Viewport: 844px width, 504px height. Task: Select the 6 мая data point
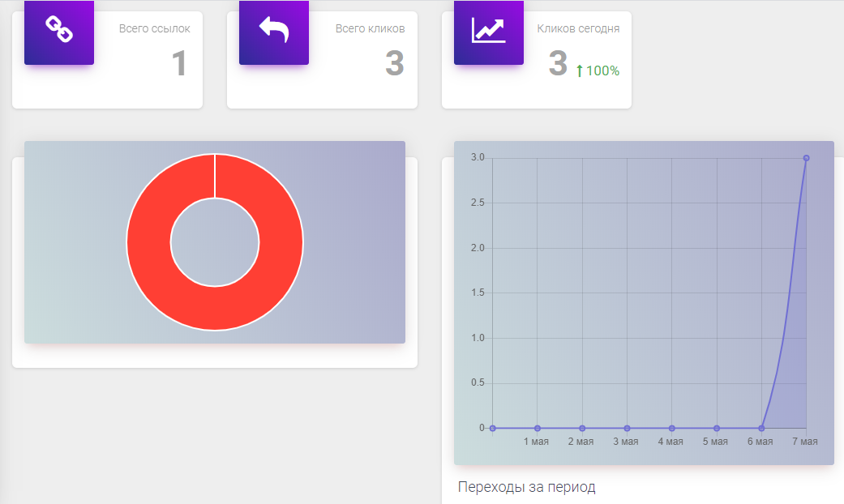pyautogui.click(x=761, y=428)
